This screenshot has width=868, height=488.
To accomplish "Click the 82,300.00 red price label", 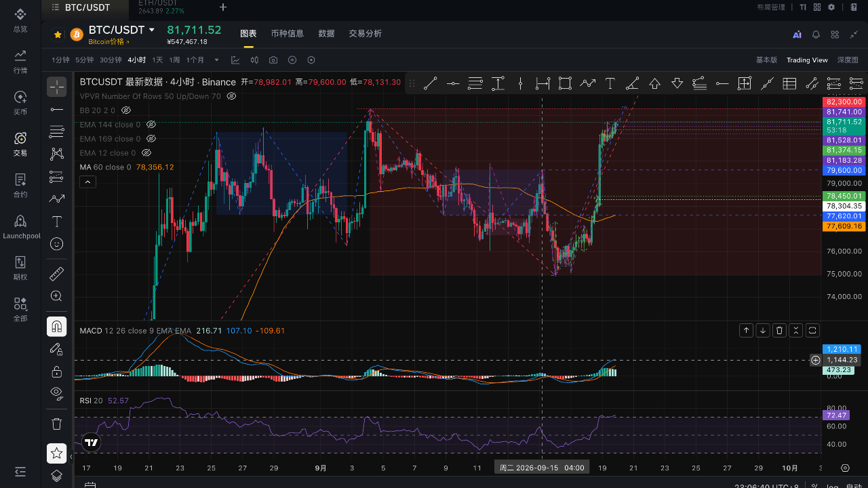I will click(844, 102).
